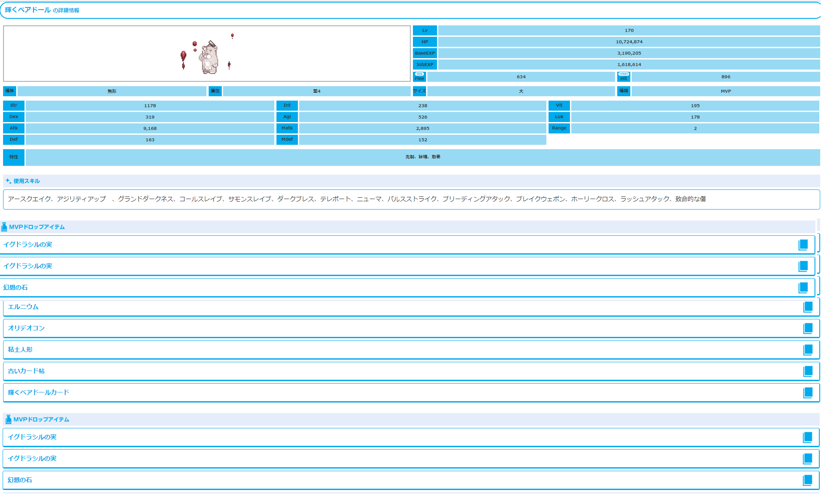825x504 pixels.
Task: Click the bear doll monster sprite image
Action: pyautogui.click(x=209, y=57)
